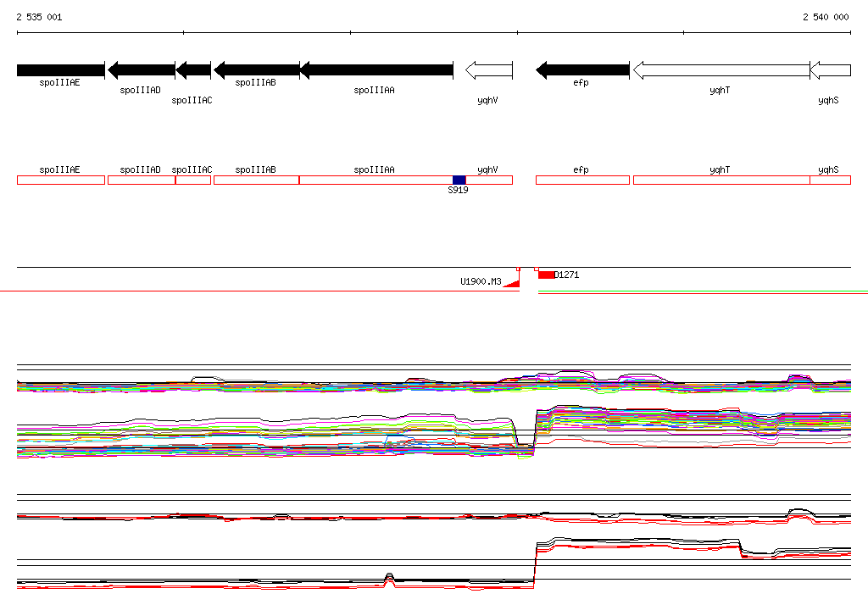Select the black spoIIIAD gene arrow
Viewport: 868px width, 605px height.
pyautogui.click(x=142, y=70)
